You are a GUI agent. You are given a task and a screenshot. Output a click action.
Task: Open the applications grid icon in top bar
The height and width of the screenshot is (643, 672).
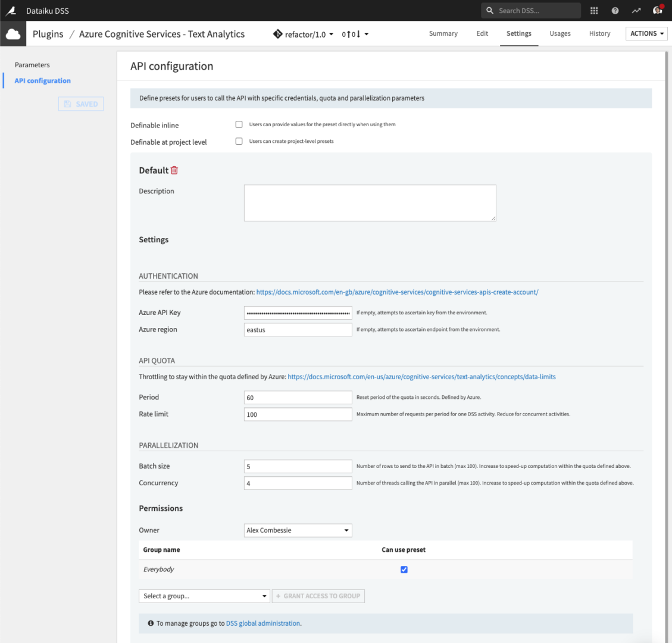593,10
